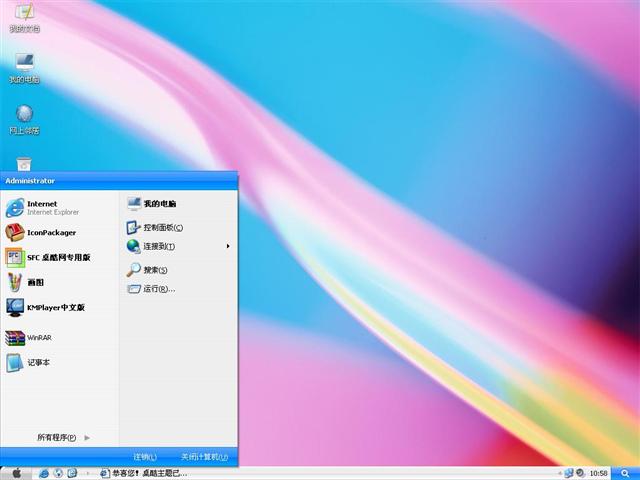640x480 pixels.
Task: Click the 10:58 taskbar clock
Action: pos(598,473)
